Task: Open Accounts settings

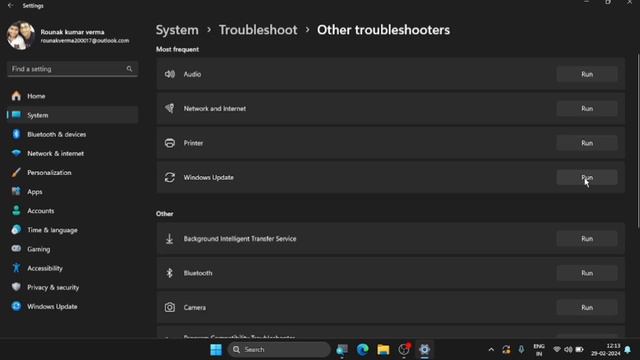Action: point(72,211)
